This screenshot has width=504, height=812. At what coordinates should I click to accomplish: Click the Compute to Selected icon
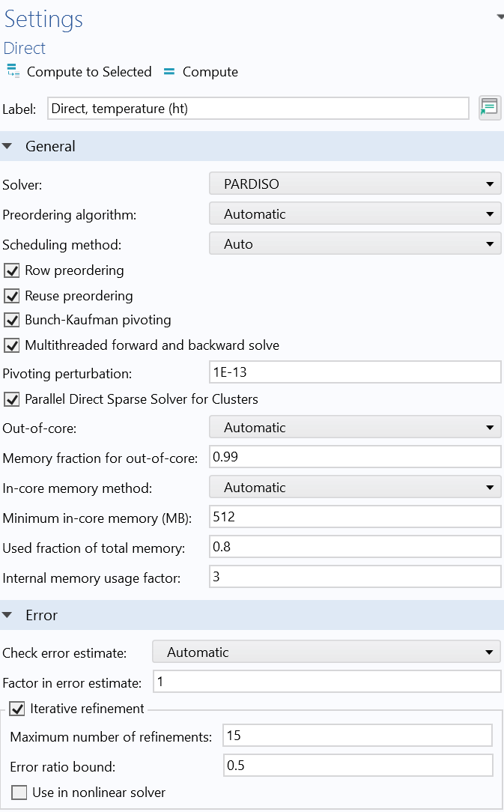(13, 72)
